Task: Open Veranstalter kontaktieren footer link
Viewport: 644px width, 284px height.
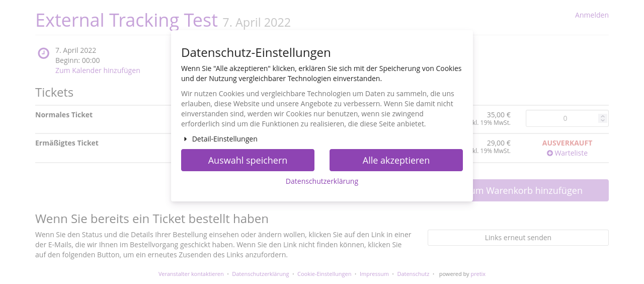Action: 191,274
